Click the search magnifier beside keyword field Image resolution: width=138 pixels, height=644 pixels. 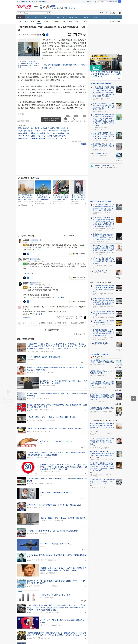(49, 13)
